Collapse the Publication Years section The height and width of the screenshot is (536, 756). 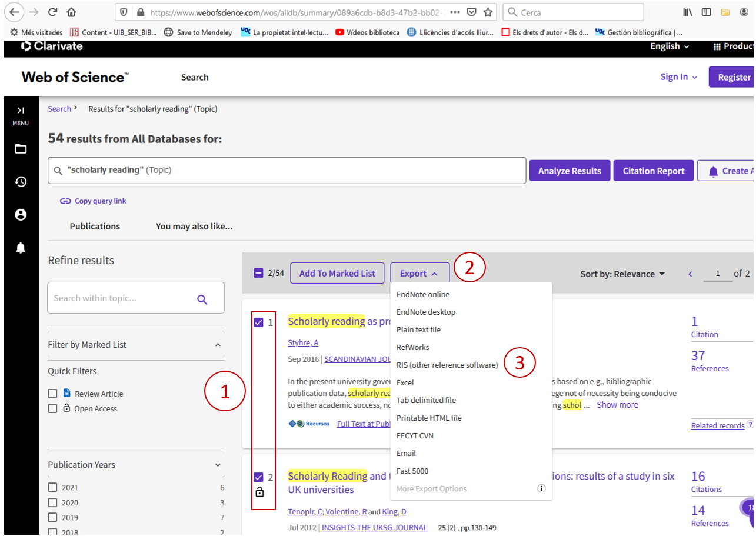coord(218,465)
